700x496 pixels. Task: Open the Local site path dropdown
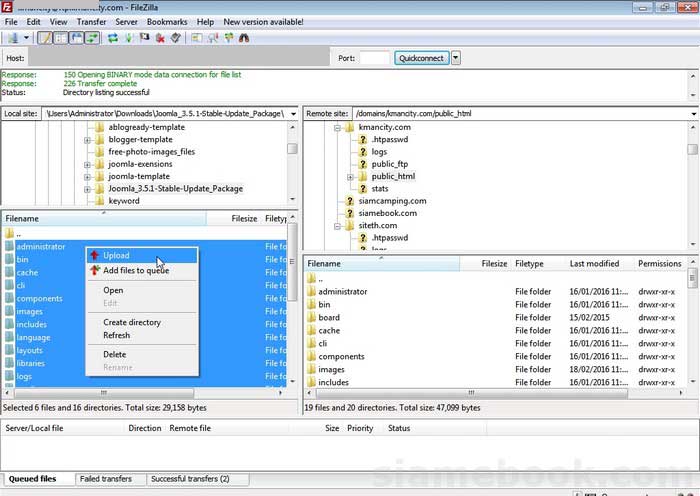coord(293,114)
